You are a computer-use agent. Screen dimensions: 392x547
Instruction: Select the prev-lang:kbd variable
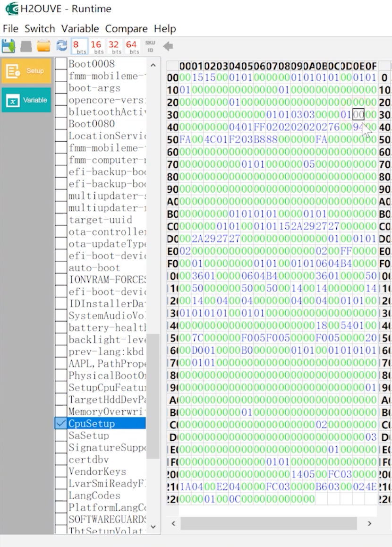click(x=107, y=351)
